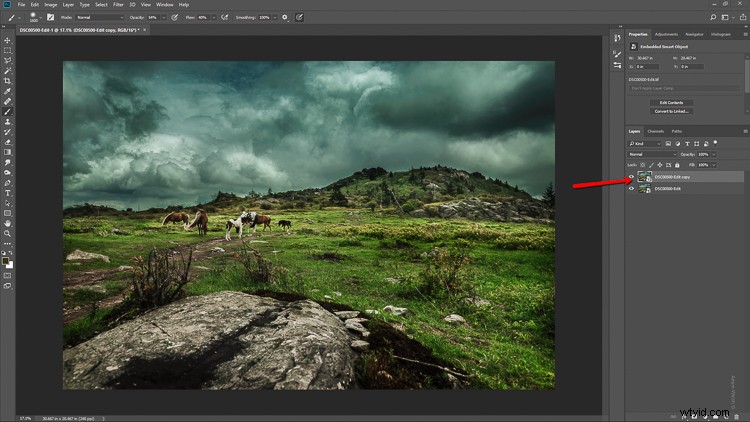The width and height of the screenshot is (750, 422).
Task: Select the Eyedropper tool
Action: [7, 91]
